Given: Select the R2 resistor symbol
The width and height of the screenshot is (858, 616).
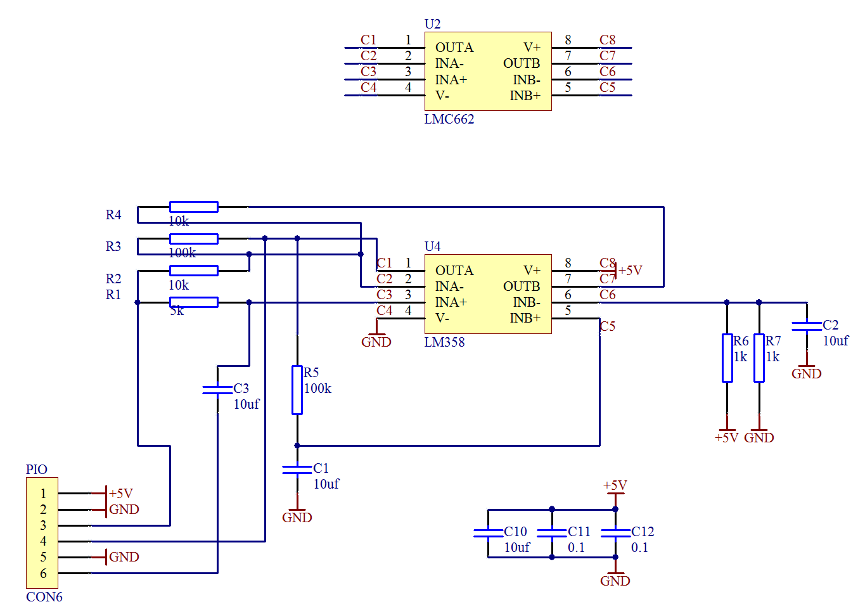Looking at the screenshot, I should tap(194, 271).
